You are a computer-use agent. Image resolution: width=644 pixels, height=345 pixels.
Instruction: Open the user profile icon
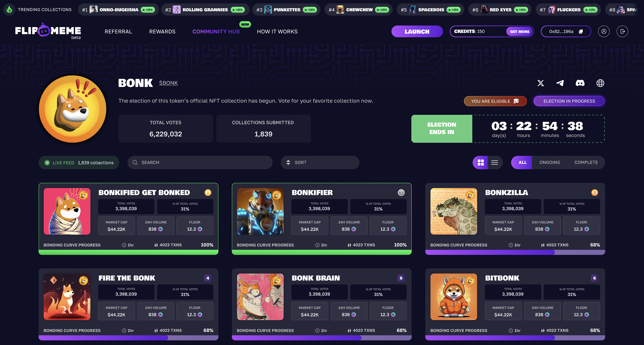coord(604,31)
